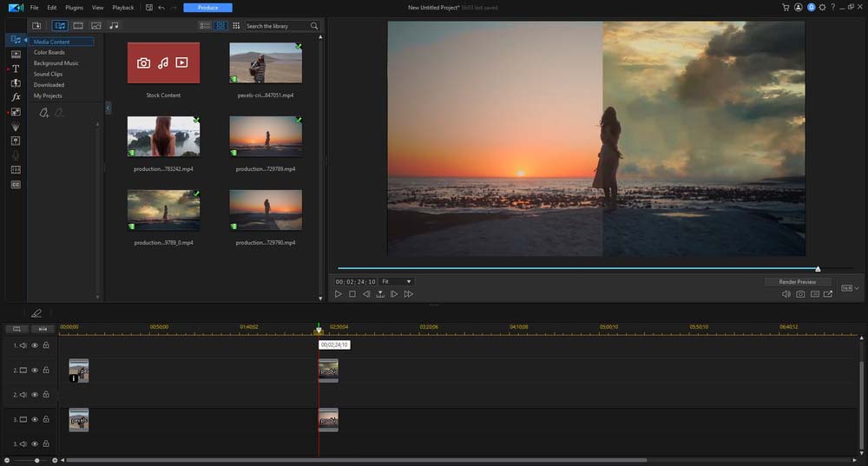
Task: Open the 16:9 aspect ratio dropdown
Action: tap(851, 288)
